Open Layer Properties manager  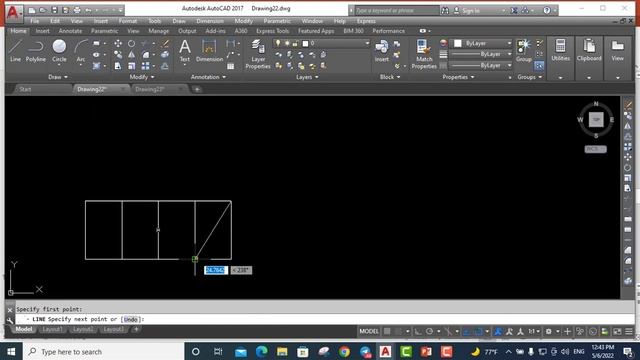(x=258, y=54)
